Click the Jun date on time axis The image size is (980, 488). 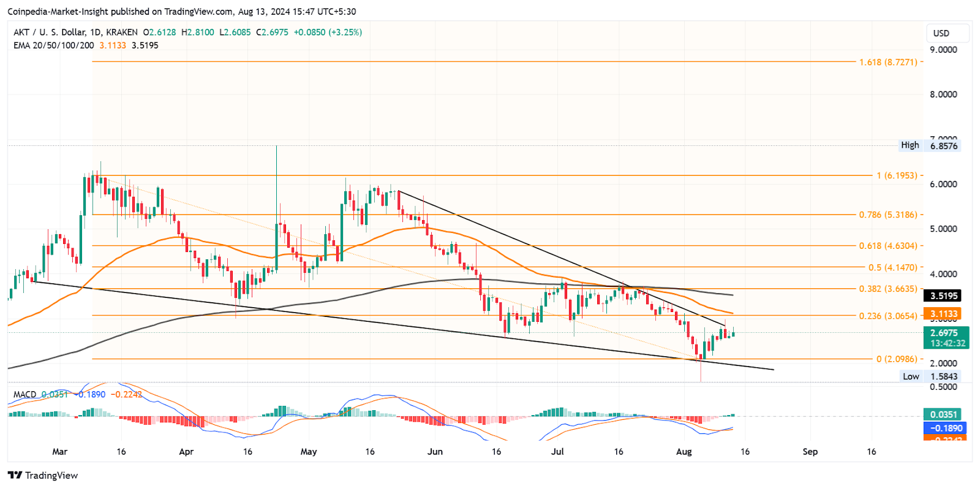click(435, 452)
